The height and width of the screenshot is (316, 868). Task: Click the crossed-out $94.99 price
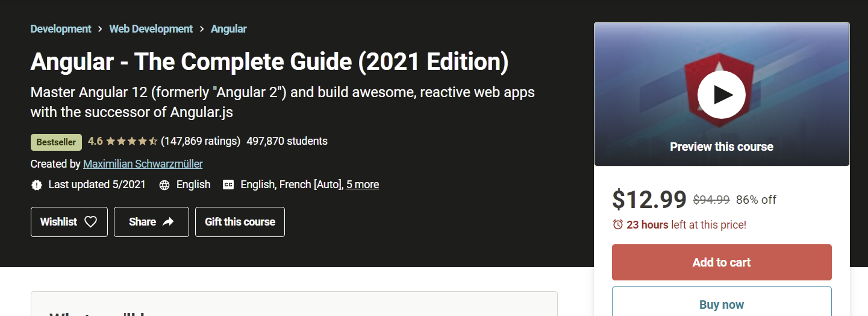pyautogui.click(x=711, y=200)
